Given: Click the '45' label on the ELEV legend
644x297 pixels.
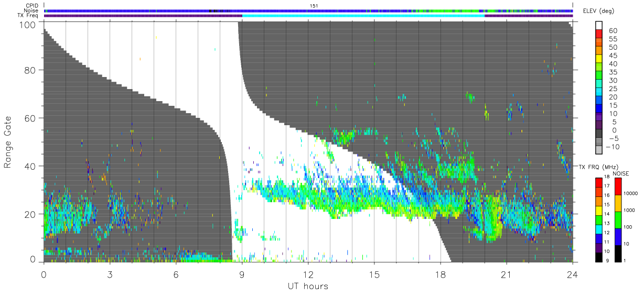Looking at the screenshot, I should 614,56.
